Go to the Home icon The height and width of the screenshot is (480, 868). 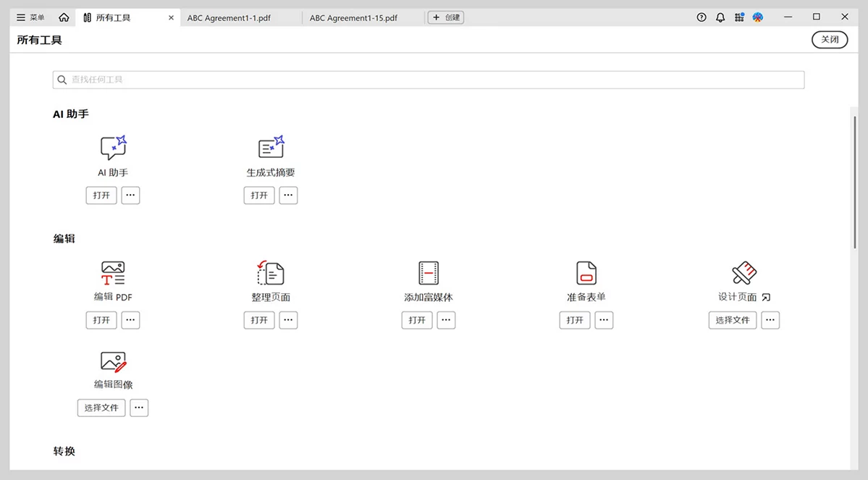click(x=64, y=17)
